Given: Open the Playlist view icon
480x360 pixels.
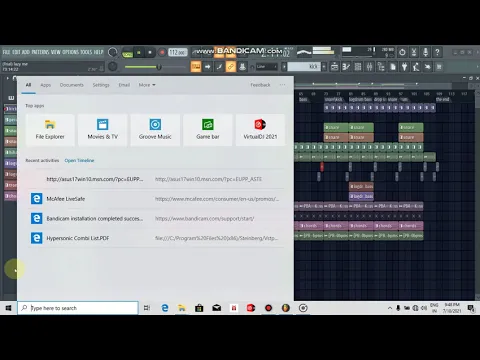Looking at the screenshot, I should pyautogui.click(x=334, y=67).
